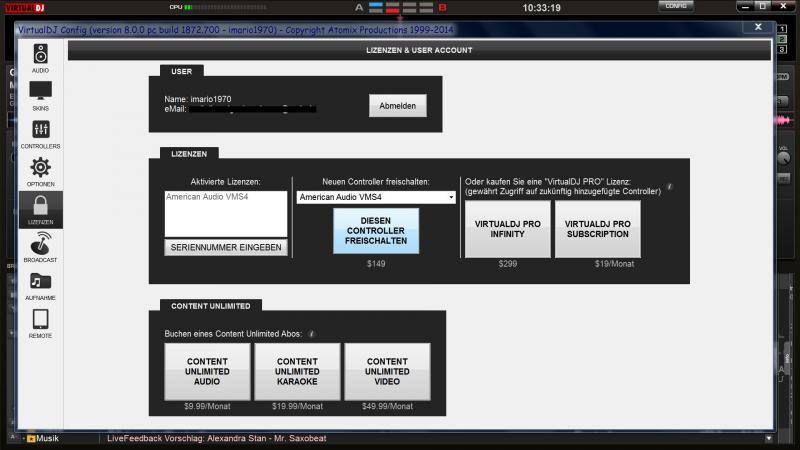Book Content Unlimited Karaoke

pyautogui.click(x=297, y=371)
